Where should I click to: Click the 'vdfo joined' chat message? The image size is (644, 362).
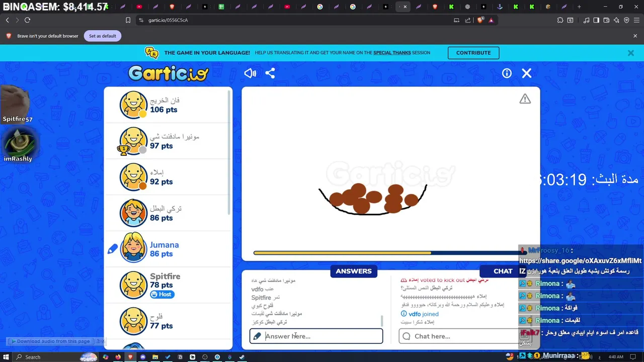[420, 314]
